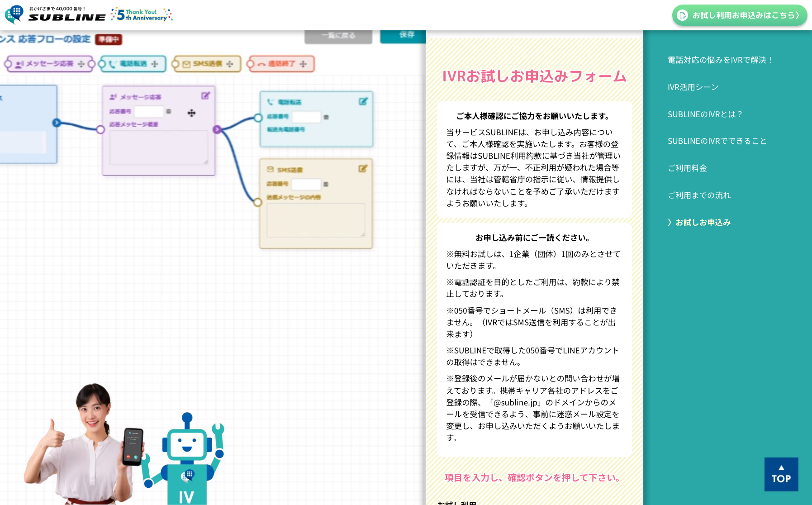
Task: View the 5th Anniversary badge
Action: click(142, 15)
